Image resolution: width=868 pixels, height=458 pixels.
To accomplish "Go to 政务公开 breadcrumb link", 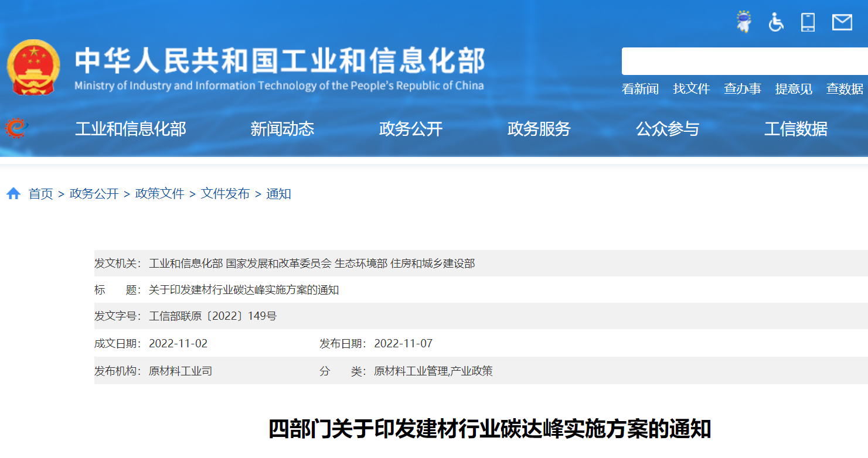I will [94, 194].
